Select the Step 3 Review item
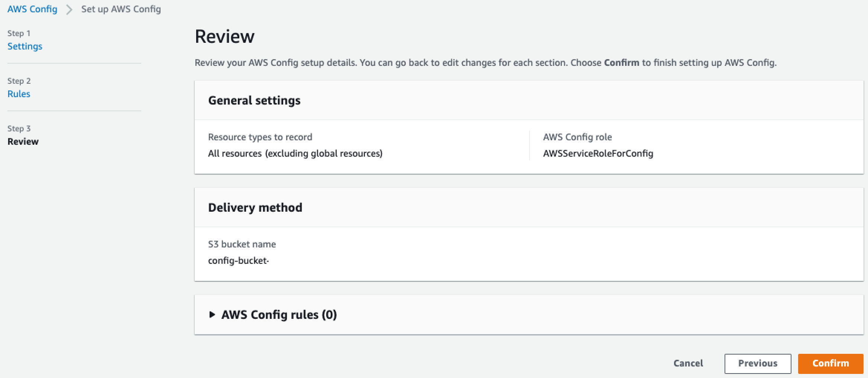The image size is (868, 378). tap(23, 142)
